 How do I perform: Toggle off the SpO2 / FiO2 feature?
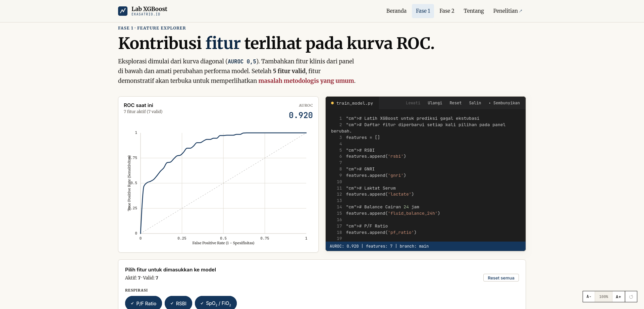coord(216,303)
